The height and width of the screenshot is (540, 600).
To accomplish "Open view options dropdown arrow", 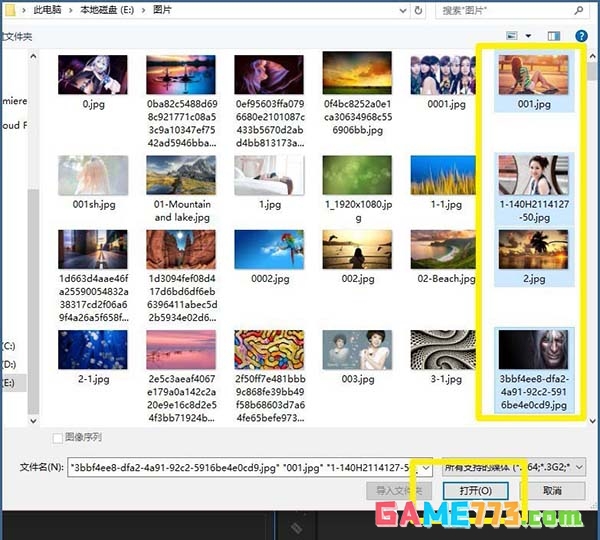I will (528, 36).
